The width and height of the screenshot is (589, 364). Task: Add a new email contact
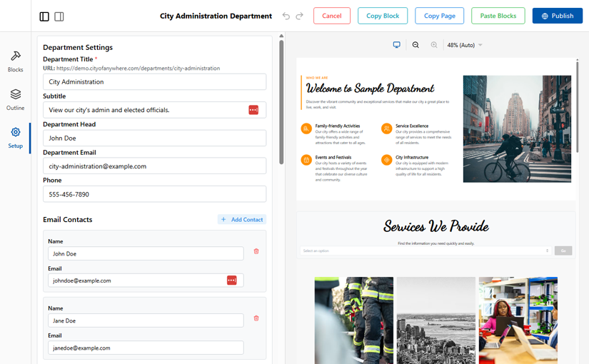[242, 219]
